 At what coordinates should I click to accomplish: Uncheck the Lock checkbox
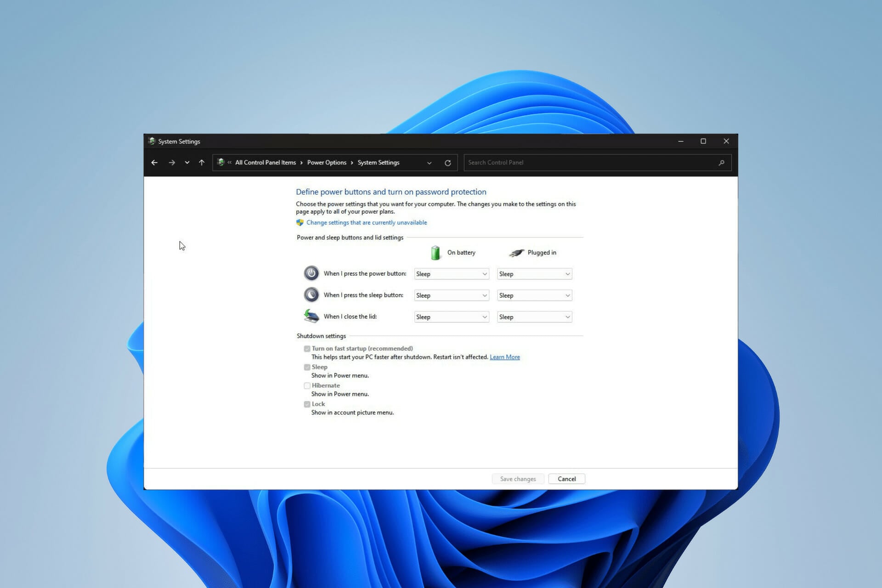pyautogui.click(x=307, y=404)
